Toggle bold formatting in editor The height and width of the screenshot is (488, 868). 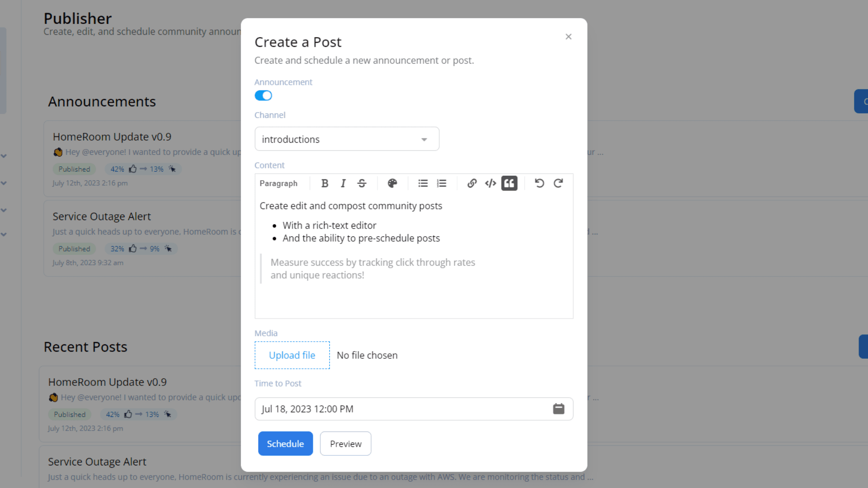click(325, 183)
